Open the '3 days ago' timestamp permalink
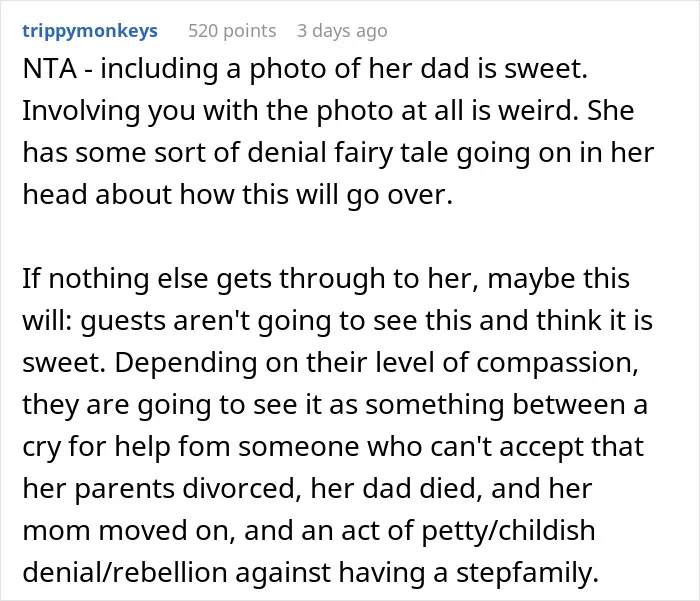 pos(342,31)
